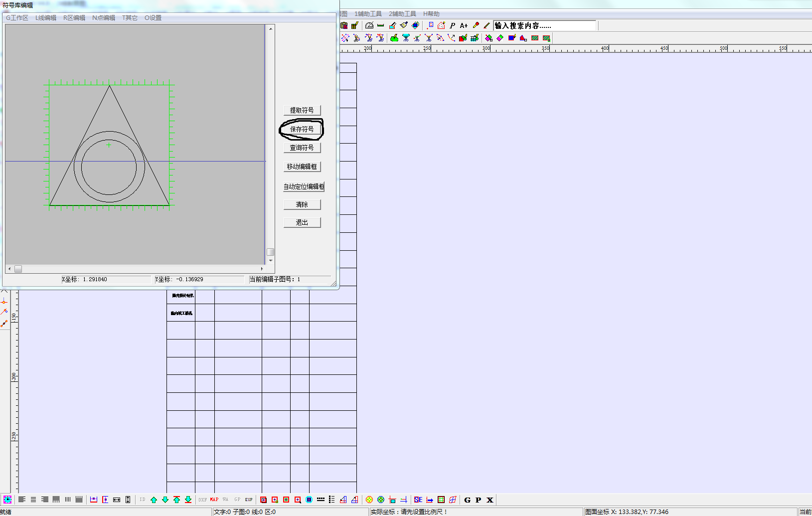Open the T其它 menu

point(130,17)
